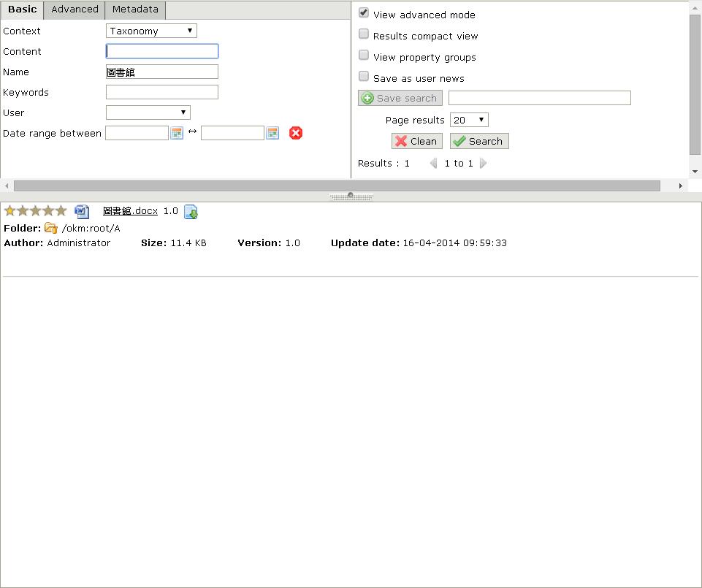Clear the date range with red X
The width and height of the screenshot is (702, 588).
[x=296, y=133]
